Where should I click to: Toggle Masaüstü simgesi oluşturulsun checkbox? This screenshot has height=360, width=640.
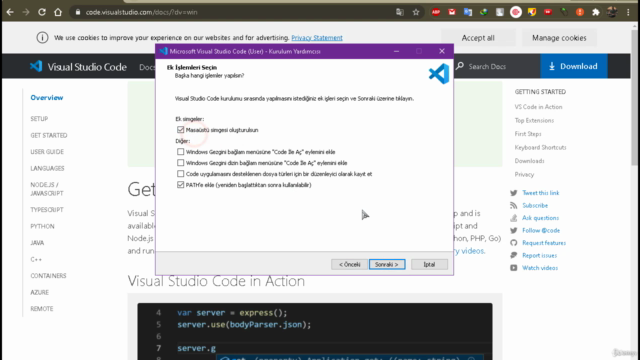(x=180, y=130)
